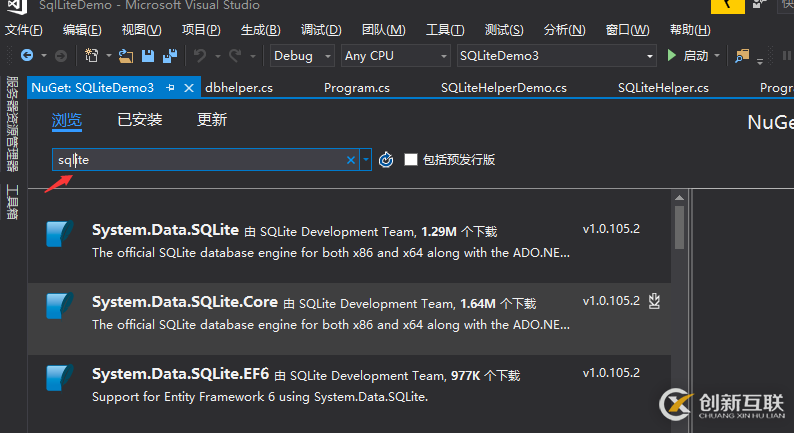Click the navigate backward arrow icon

click(x=27, y=55)
